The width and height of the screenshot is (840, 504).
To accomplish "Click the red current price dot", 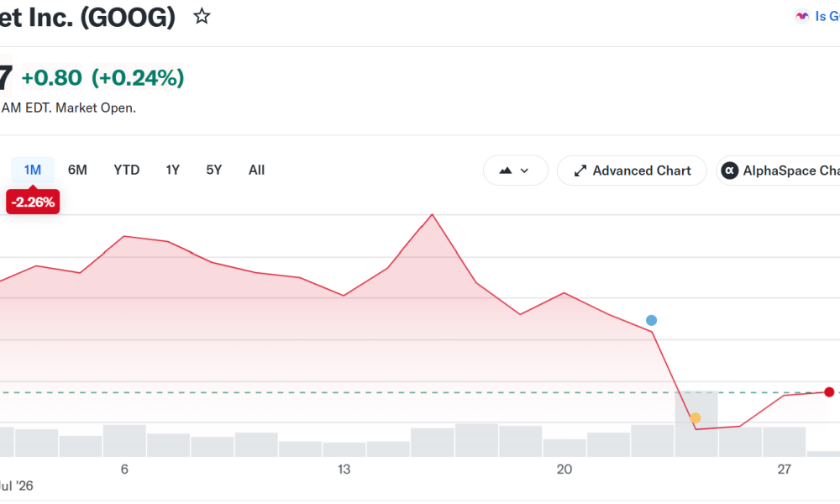I will pyautogui.click(x=829, y=392).
